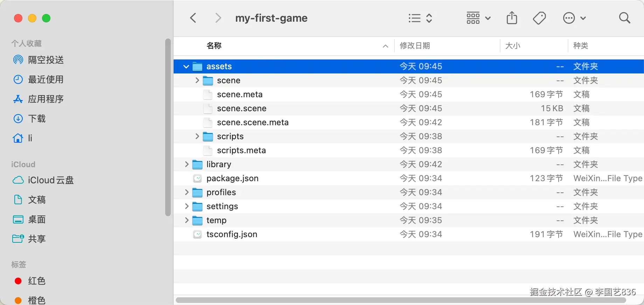644x305 pixels.
Task: Expand the library folder
Action: 187,164
